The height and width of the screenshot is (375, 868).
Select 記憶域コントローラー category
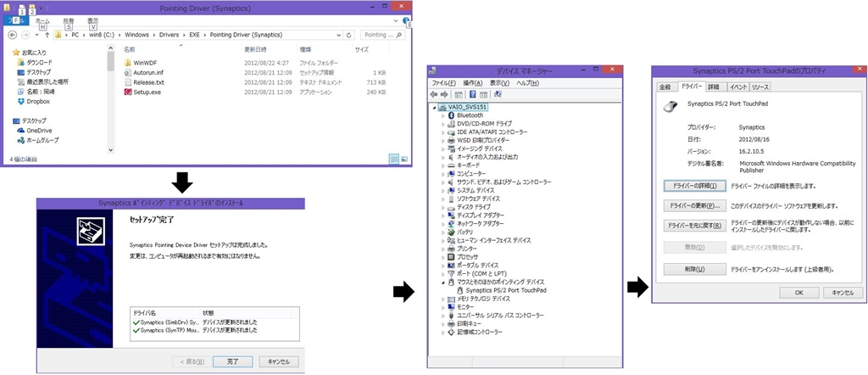tap(480, 332)
